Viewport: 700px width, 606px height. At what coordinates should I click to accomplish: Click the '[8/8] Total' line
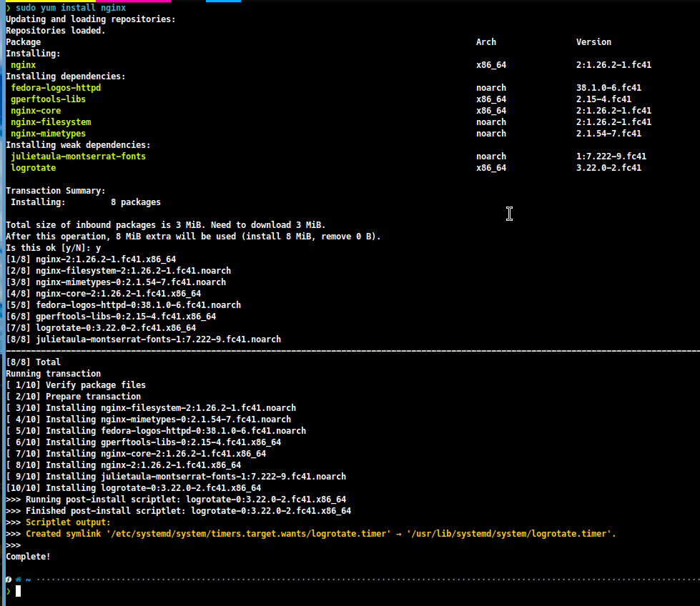click(x=33, y=362)
